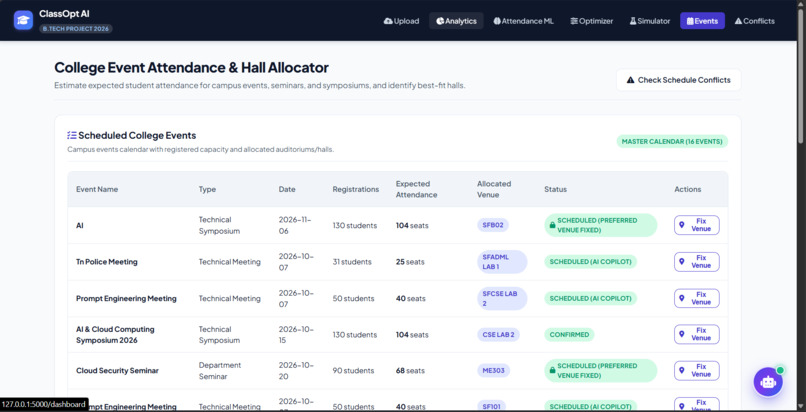Click the ME303 venue tag
Image resolution: width=806 pixels, height=412 pixels.
(493, 371)
